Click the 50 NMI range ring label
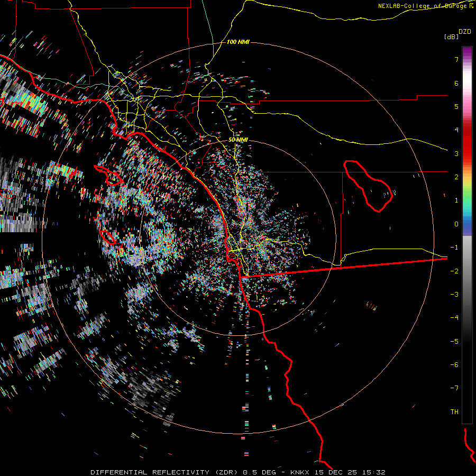 pos(238,140)
